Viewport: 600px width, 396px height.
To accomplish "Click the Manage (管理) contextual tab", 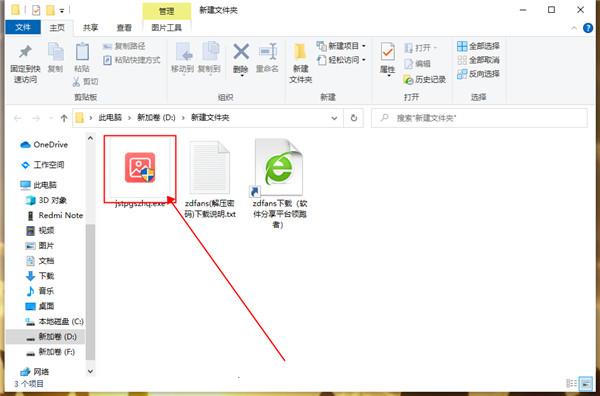I will (x=166, y=11).
